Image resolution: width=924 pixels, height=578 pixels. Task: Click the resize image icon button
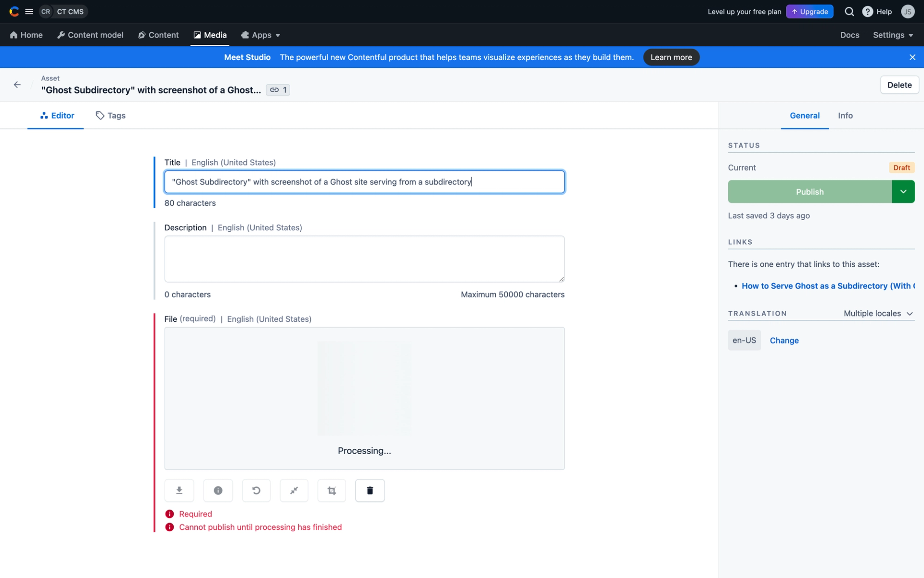point(294,490)
